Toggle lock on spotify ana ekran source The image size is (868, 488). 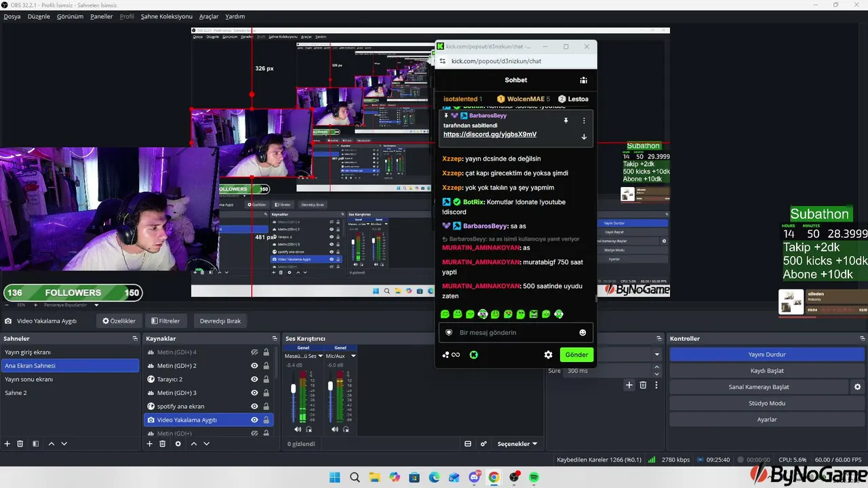266,407
